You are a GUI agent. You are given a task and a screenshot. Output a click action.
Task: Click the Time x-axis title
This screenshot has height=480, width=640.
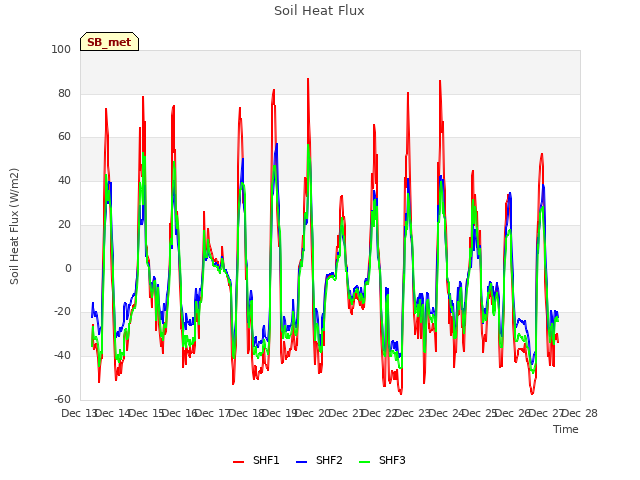tap(566, 429)
